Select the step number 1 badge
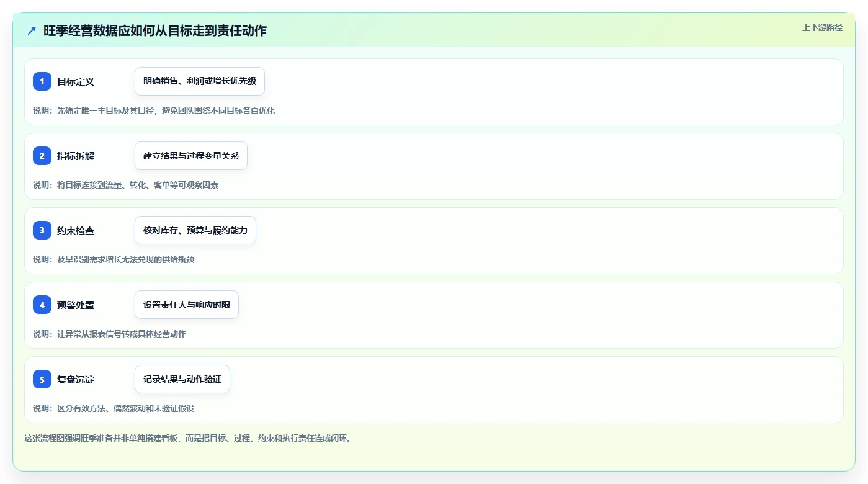This screenshot has height=484, width=868. (42, 81)
